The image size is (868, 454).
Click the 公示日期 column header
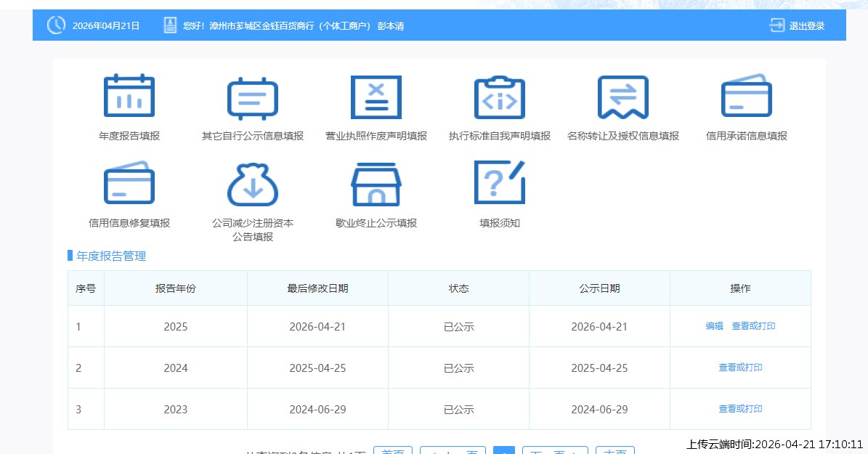[599, 288]
